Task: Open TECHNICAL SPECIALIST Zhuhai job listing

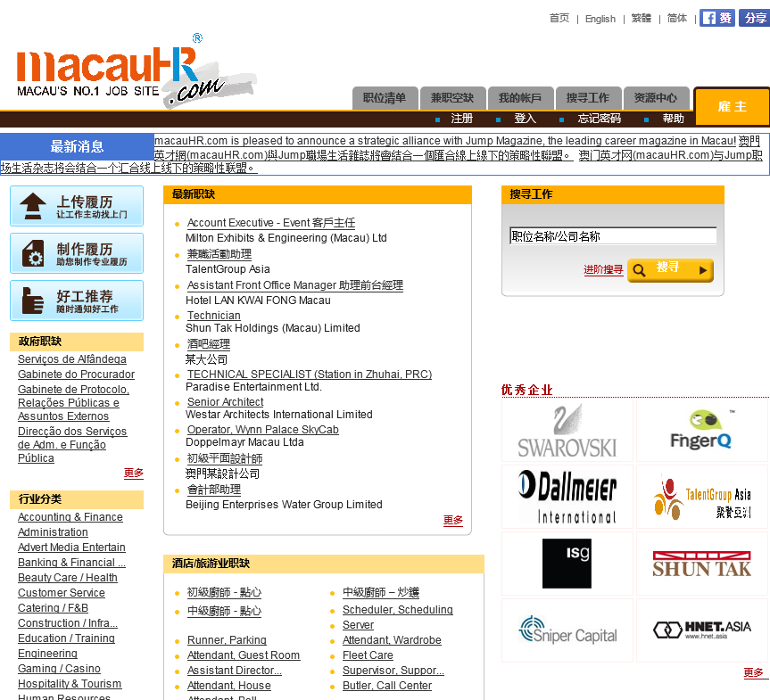Action: [x=310, y=375]
